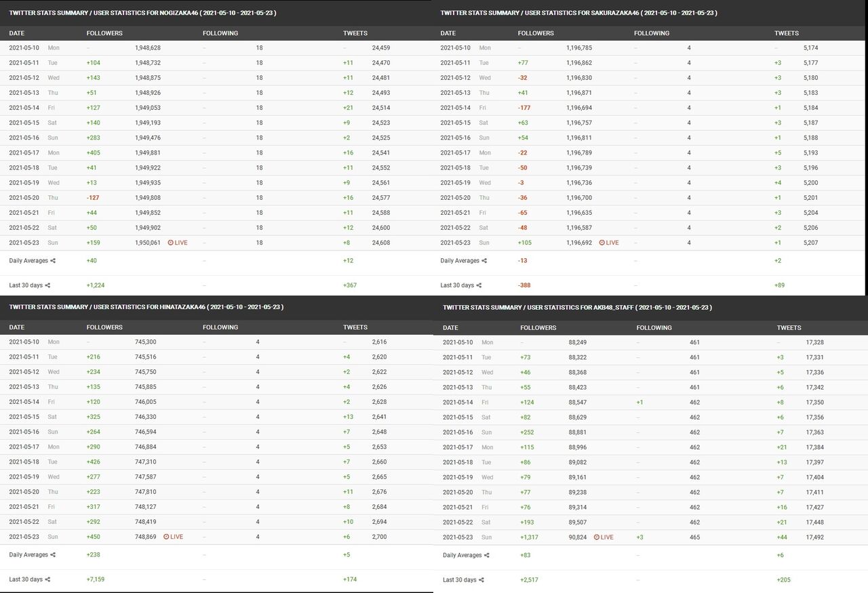Click follower count 1,196,785 in SAKURAZAKA46 table
The width and height of the screenshot is (868, 593).
point(579,48)
